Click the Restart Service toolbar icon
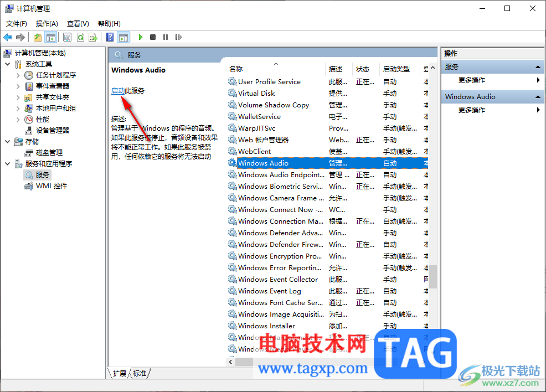This screenshot has height=392, width=546. point(178,37)
